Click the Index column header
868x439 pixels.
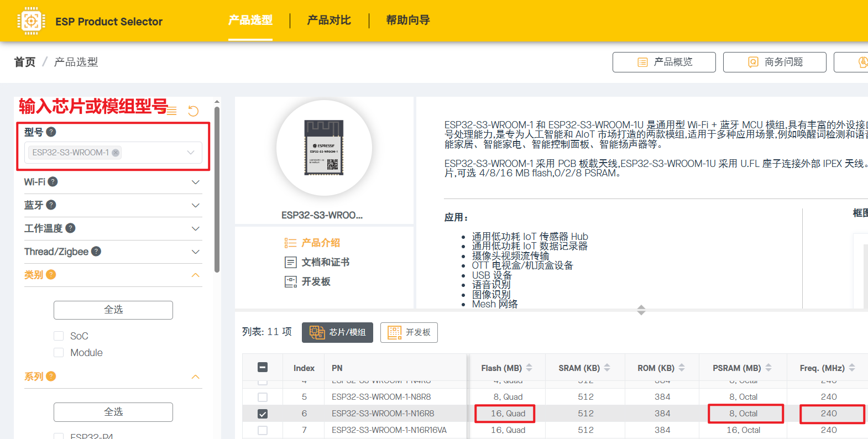304,368
